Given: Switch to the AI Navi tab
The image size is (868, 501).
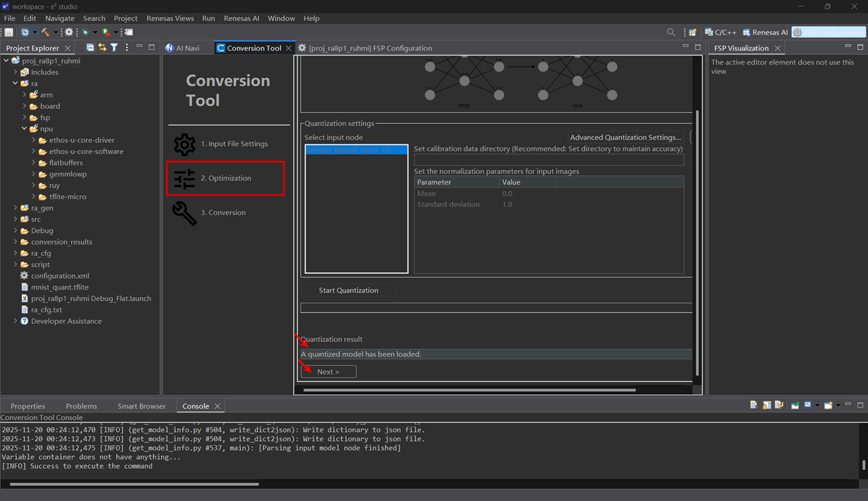Looking at the screenshot, I should point(183,48).
